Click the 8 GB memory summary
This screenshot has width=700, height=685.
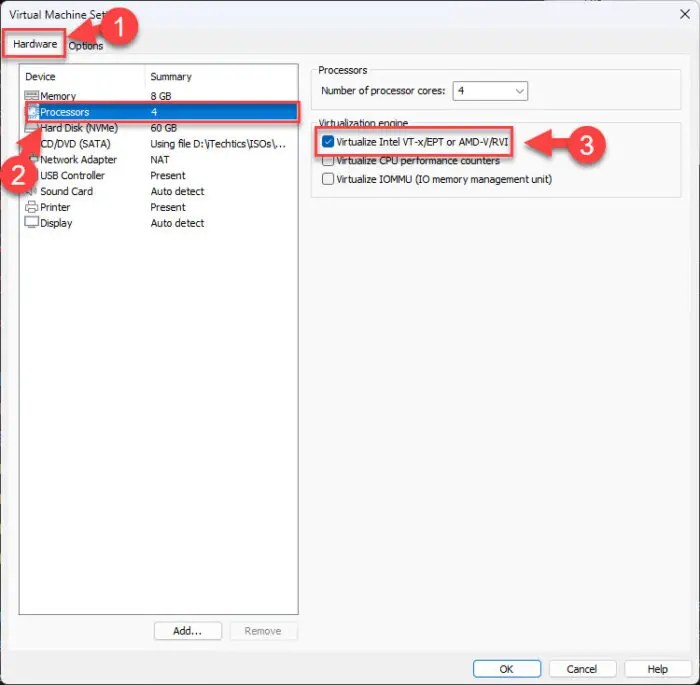[161, 96]
